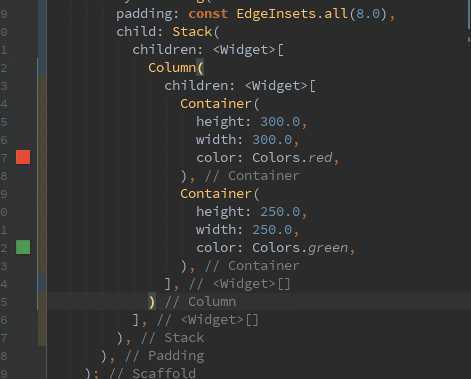Click the // Padding closing comment

[x=165, y=356]
